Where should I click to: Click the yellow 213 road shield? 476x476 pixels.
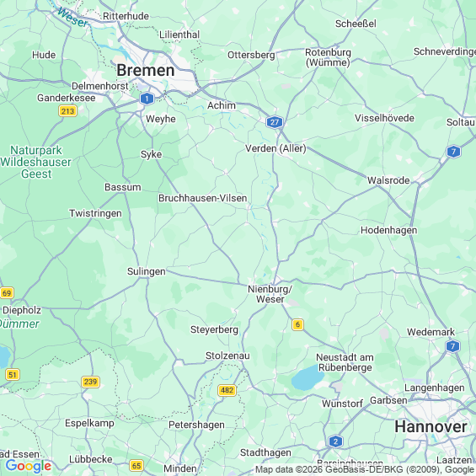tap(67, 111)
